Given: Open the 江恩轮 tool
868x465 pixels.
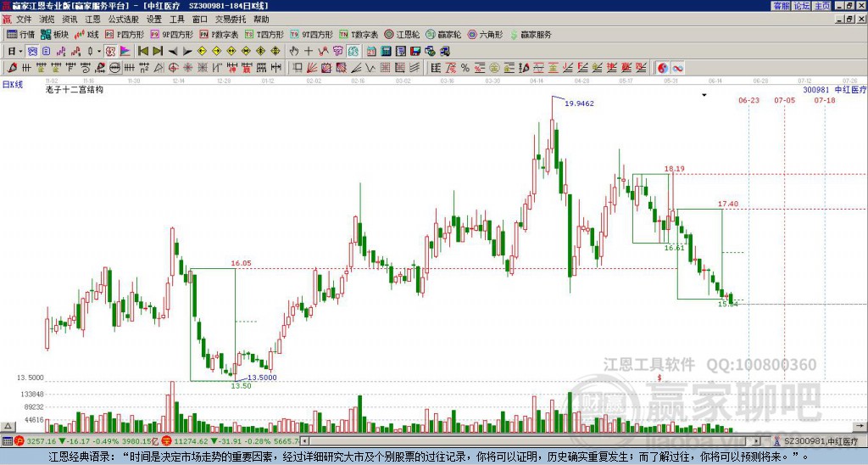Looking at the screenshot, I should (x=402, y=35).
